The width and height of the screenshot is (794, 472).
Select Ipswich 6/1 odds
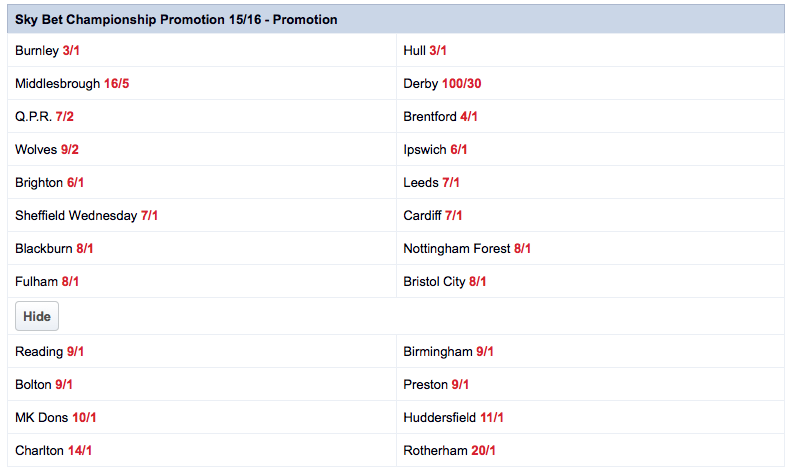[459, 149]
